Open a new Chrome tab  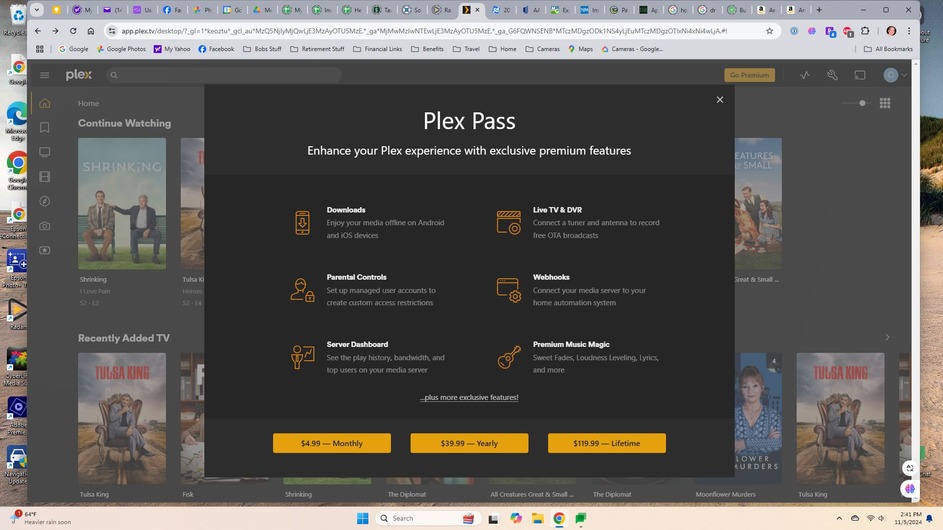tap(819, 10)
